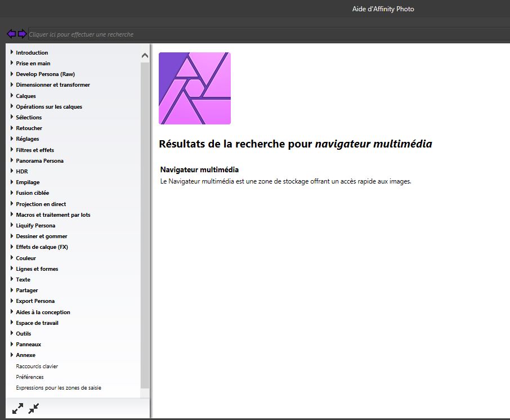Expand the Sélections topic arrow
This screenshot has width=510, height=420.
(x=12, y=117)
